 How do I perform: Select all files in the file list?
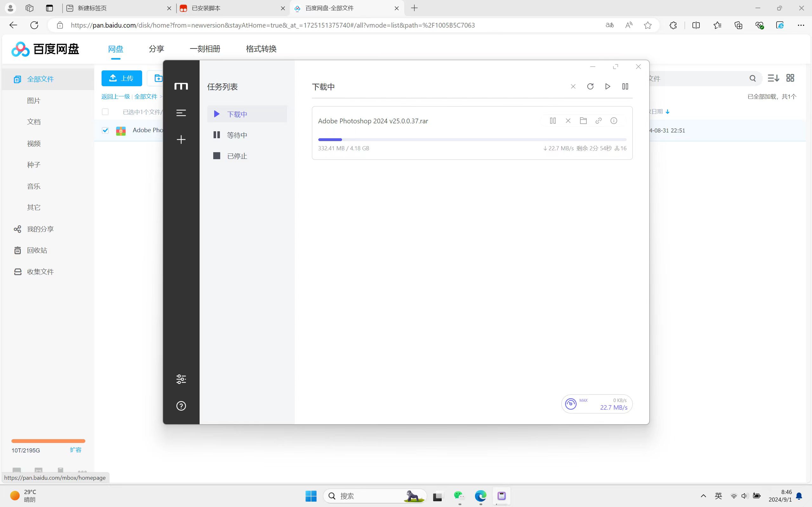(x=105, y=112)
